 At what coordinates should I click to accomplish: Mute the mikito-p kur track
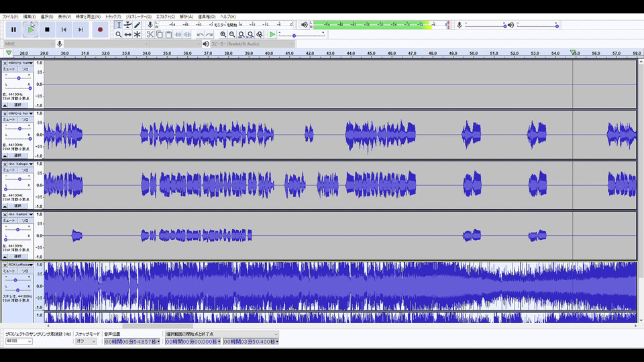click(9, 120)
